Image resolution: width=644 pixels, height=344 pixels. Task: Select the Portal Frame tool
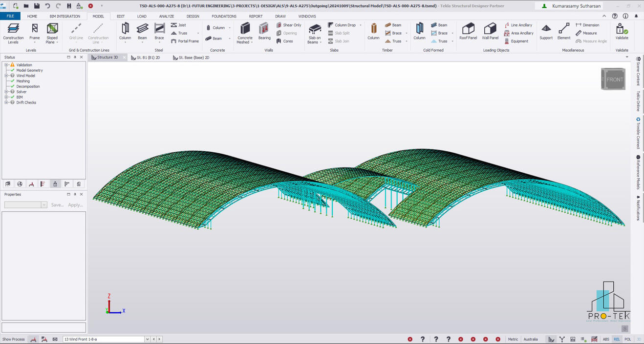tap(186, 41)
